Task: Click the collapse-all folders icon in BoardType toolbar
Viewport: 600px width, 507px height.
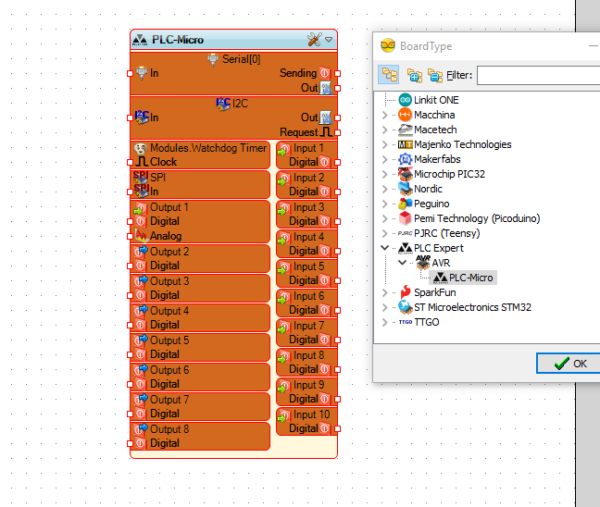Action: point(435,75)
